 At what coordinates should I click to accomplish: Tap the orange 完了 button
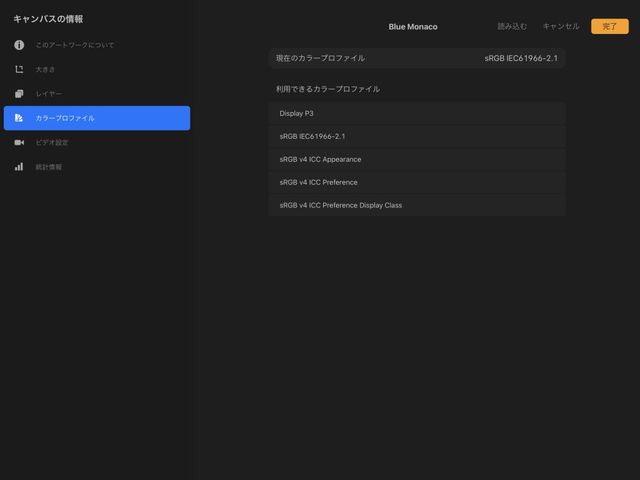pos(610,27)
